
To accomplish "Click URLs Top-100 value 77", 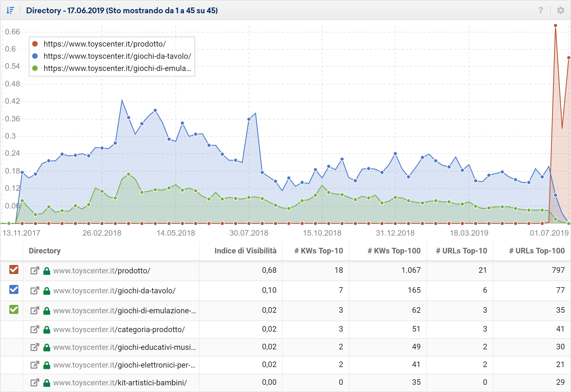I will click(560, 290).
